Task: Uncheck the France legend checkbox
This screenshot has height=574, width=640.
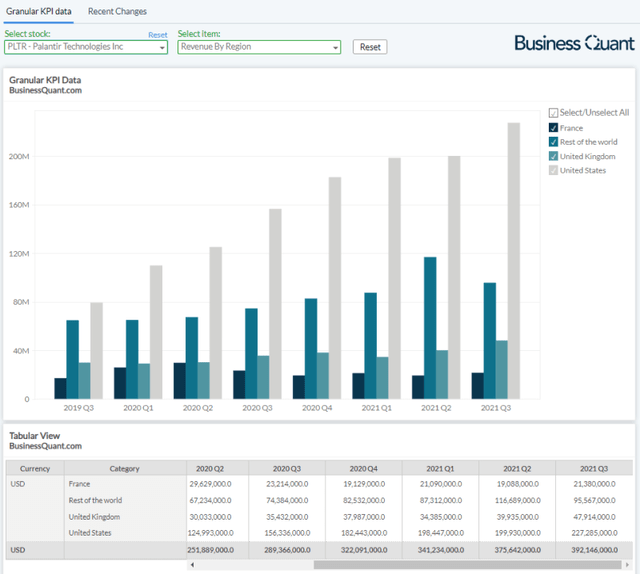Action: point(553,128)
